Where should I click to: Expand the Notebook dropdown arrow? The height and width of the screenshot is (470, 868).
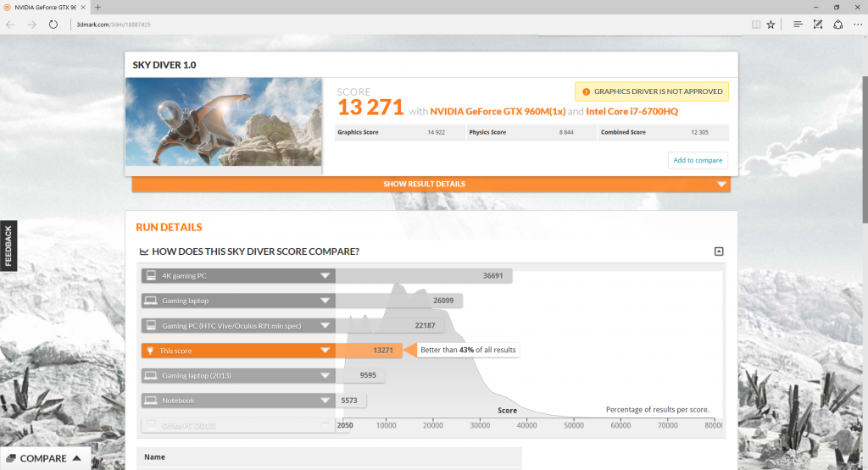(x=325, y=401)
